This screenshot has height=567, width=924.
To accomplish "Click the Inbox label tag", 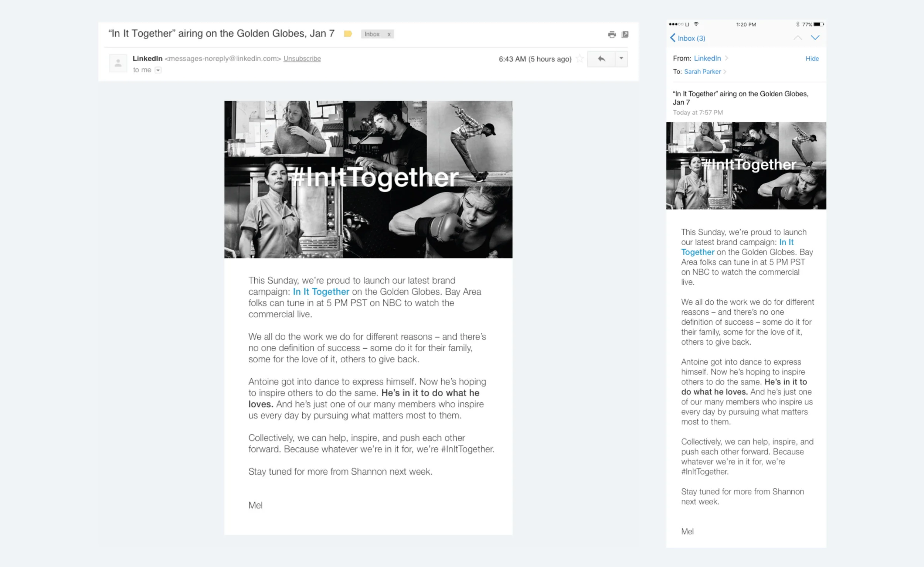I will pos(372,34).
